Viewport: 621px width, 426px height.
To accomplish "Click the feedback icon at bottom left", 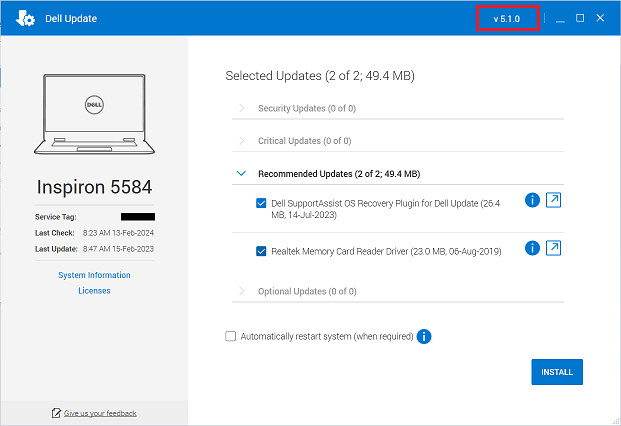I will pyautogui.click(x=56, y=413).
